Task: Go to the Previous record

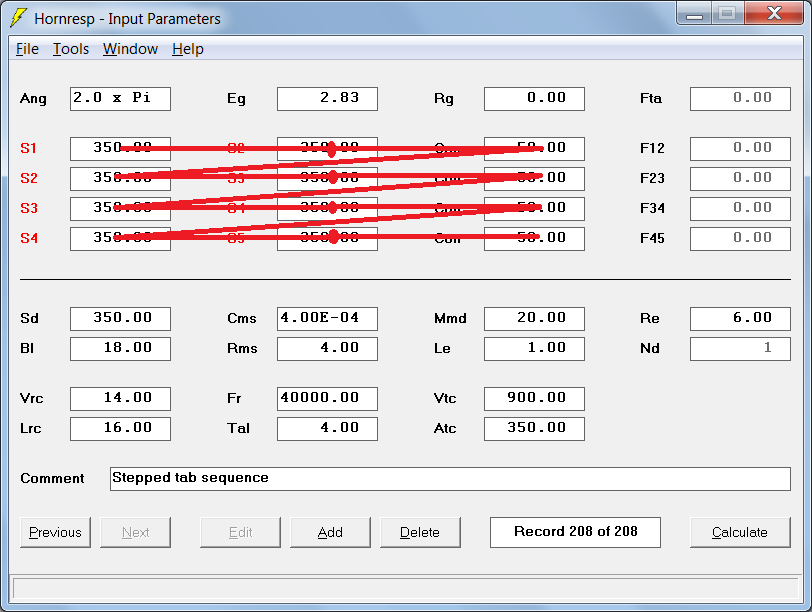Action: [55, 532]
